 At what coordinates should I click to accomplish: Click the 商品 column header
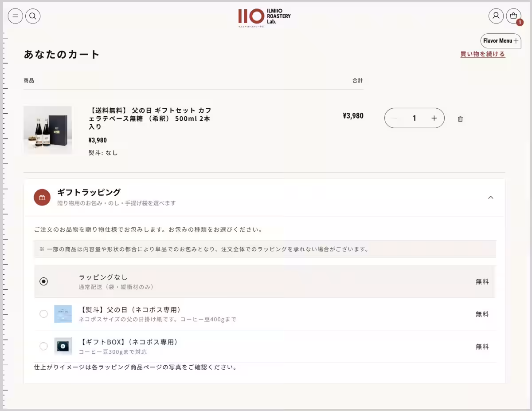pos(29,80)
